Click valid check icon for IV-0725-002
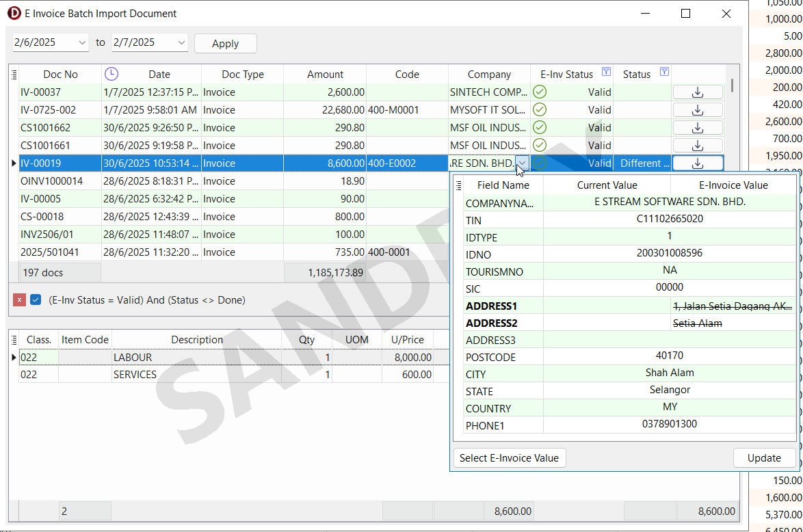803x532 pixels. (540, 110)
